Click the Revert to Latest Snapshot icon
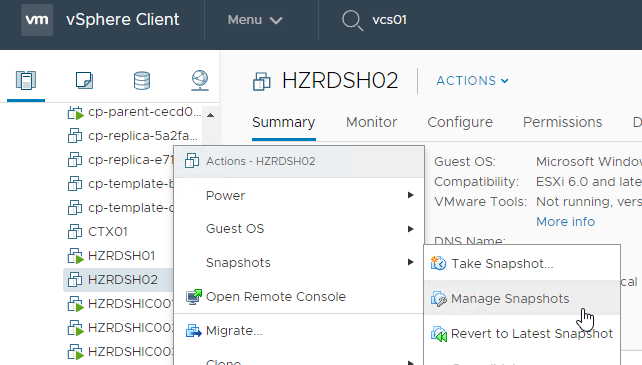Screen dimensions: 642x365 coord(439,334)
